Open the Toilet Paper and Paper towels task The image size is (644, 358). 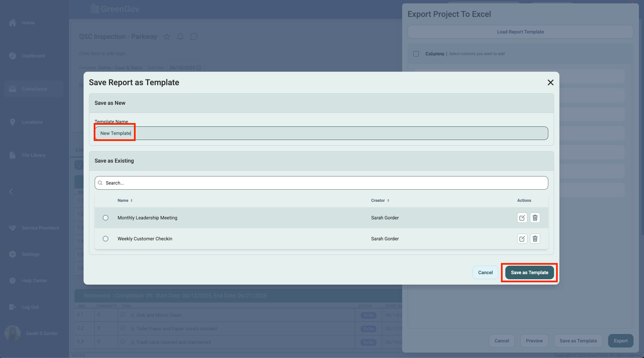(x=177, y=329)
